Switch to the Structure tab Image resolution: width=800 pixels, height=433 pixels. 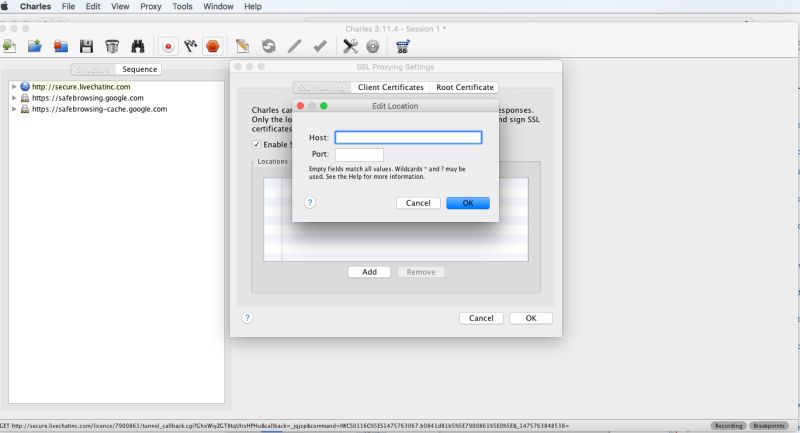tap(93, 69)
